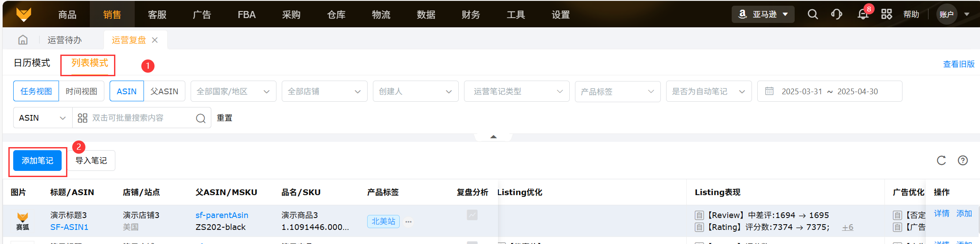Click the 添加笔记 button
Viewport: 980px width, 244px height.
[37, 161]
